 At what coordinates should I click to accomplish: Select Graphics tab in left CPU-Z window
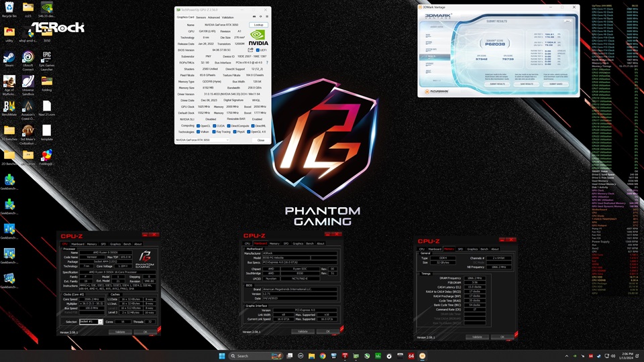tap(115, 244)
